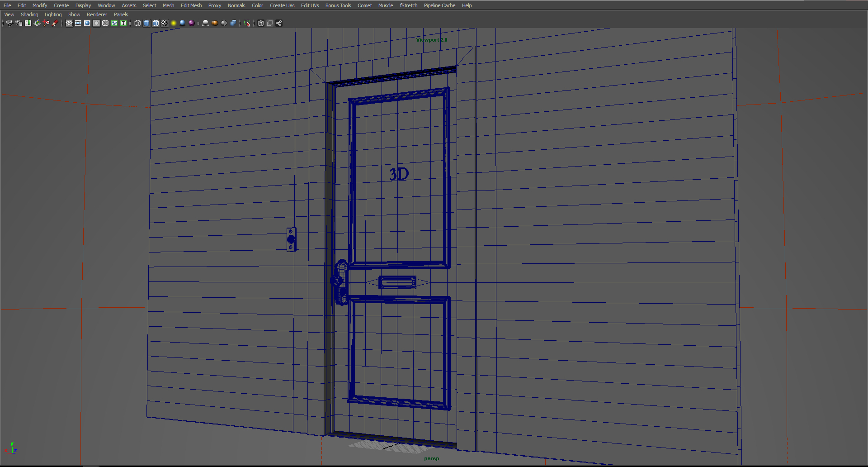Toggle the viewport Grid display
This screenshot has height=467, width=868.
(x=69, y=23)
